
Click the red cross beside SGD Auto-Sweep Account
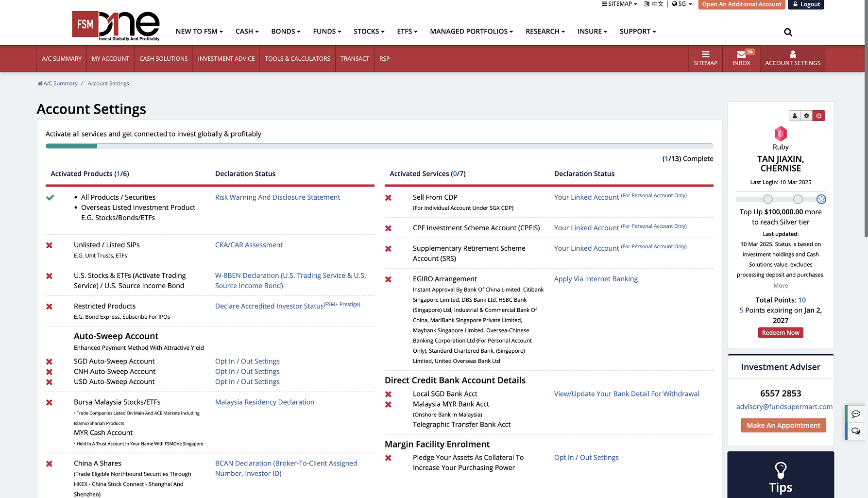point(49,361)
